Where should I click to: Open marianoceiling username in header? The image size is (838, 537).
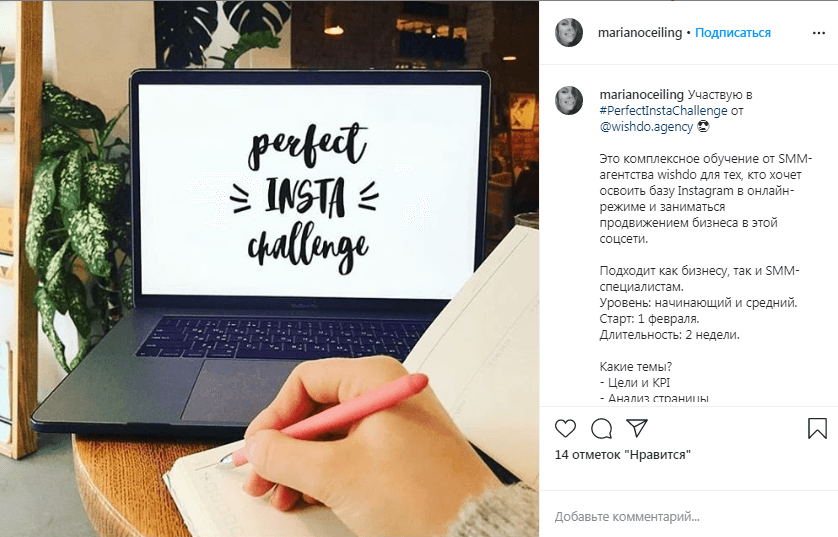pyautogui.click(x=640, y=33)
